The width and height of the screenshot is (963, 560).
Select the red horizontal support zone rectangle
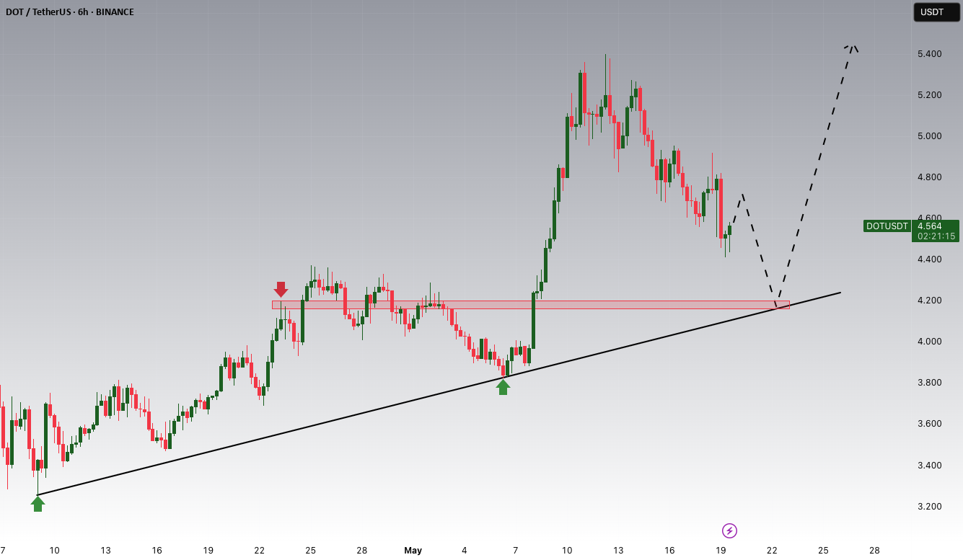tap(531, 305)
